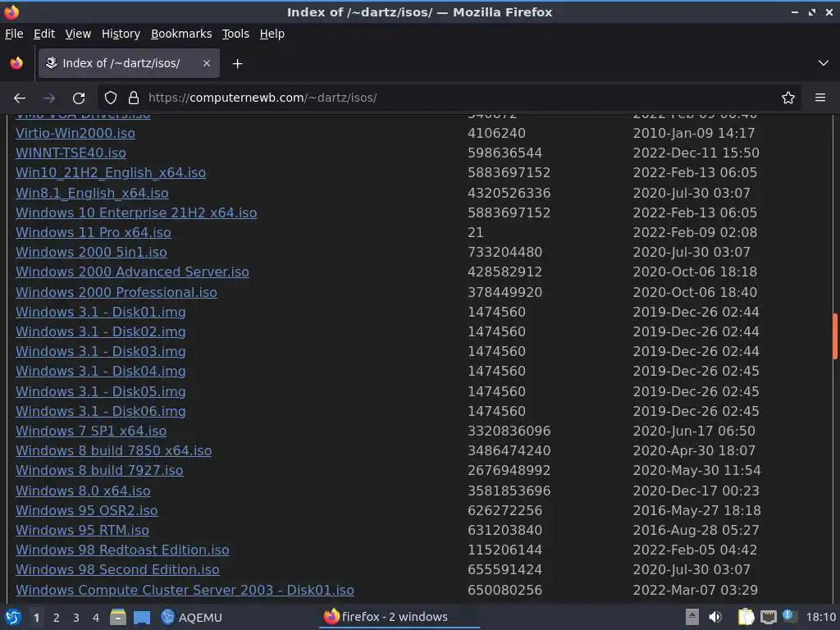Download Windows 3.1 - Disk01.img
This screenshot has width=840, height=630.
tap(101, 313)
